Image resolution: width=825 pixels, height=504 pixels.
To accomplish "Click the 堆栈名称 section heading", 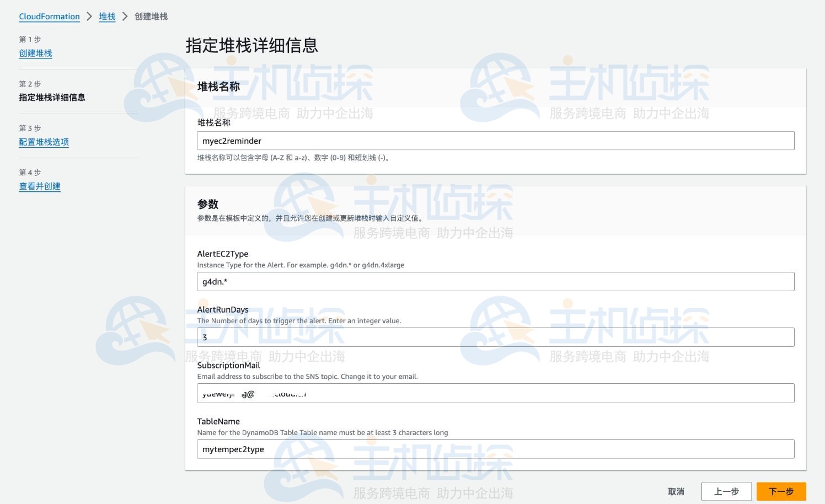I will tap(218, 87).
